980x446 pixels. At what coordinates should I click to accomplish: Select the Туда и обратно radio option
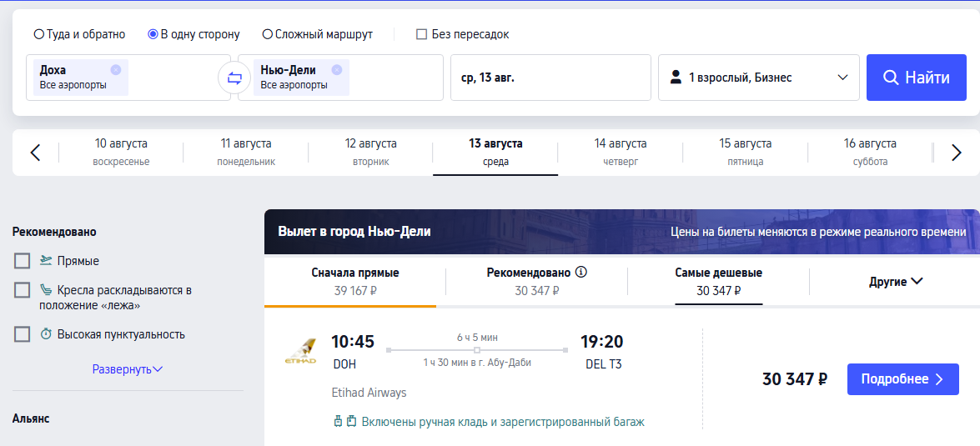pyautogui.click(x=39, y=34)
